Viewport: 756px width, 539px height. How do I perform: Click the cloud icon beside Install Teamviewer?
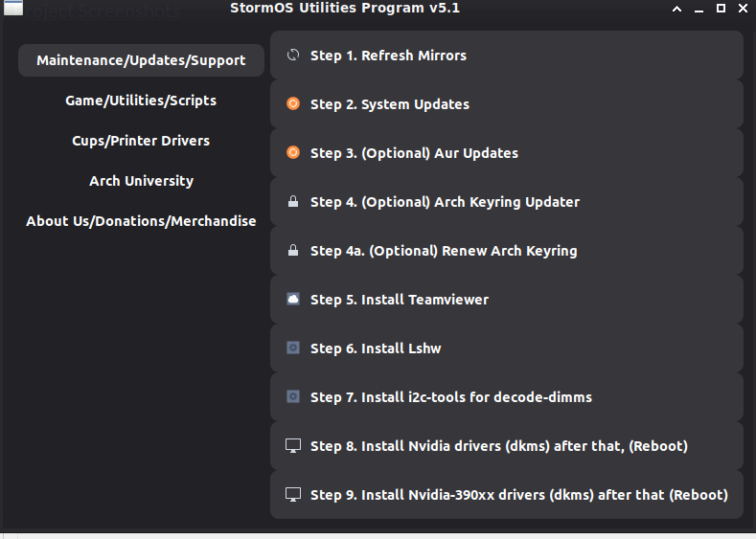pyautogui.click(x=293, y=300)
